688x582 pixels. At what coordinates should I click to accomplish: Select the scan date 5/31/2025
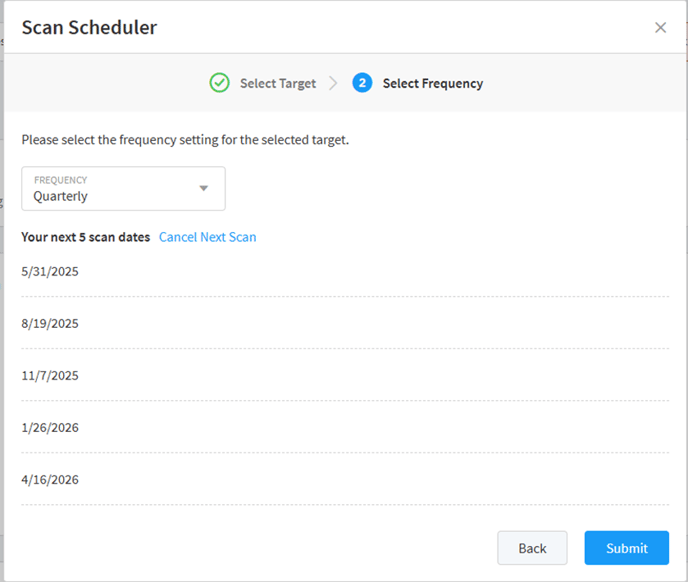pyautogui.click(x=50, y=272)
